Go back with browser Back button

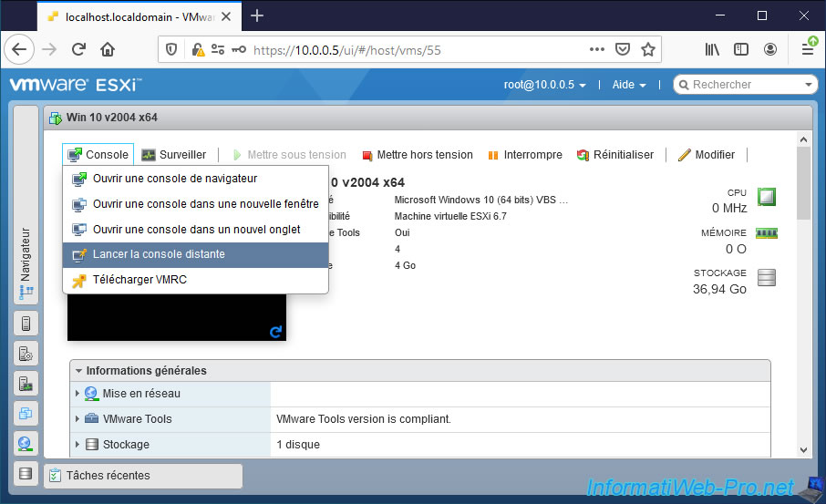(19, 49)
